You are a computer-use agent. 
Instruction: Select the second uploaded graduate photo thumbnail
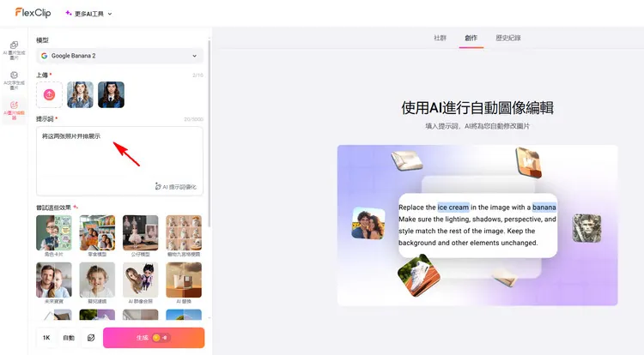tap(111, 94)
